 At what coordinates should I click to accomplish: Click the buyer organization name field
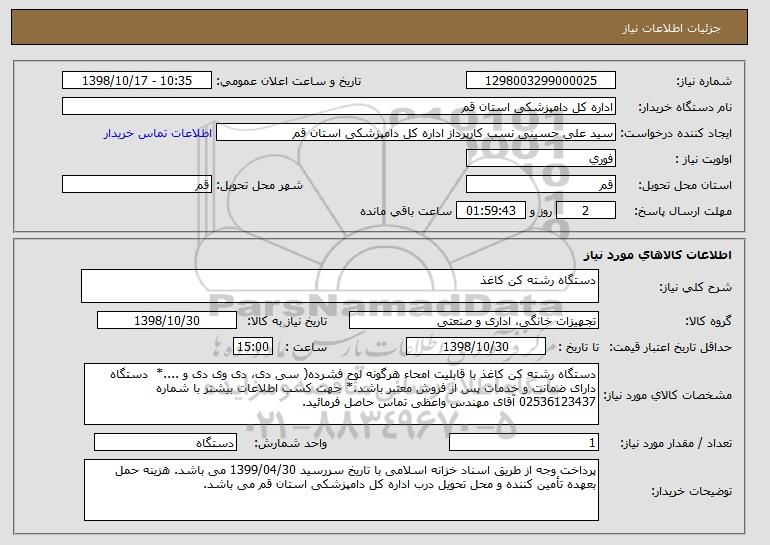(339, 107)
